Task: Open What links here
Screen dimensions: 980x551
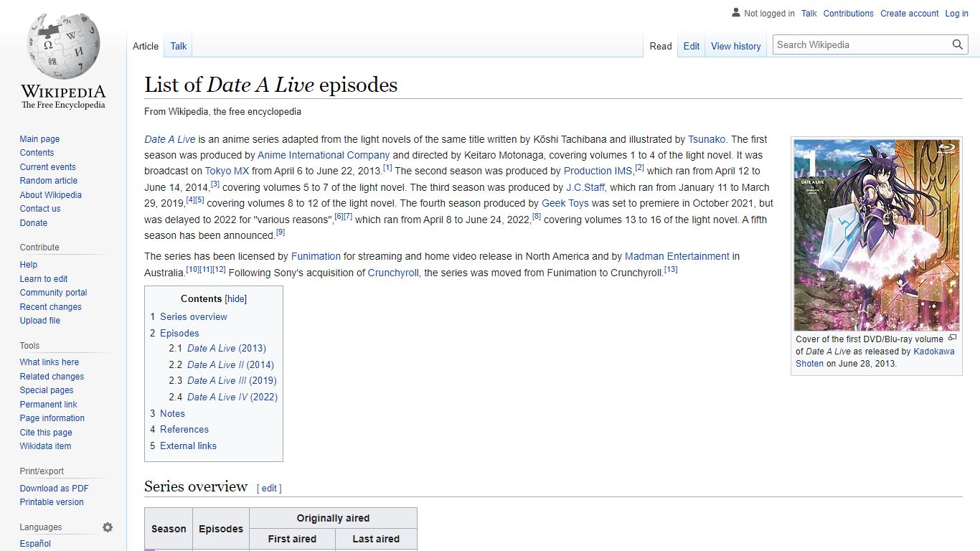Action: coord(50,362)
